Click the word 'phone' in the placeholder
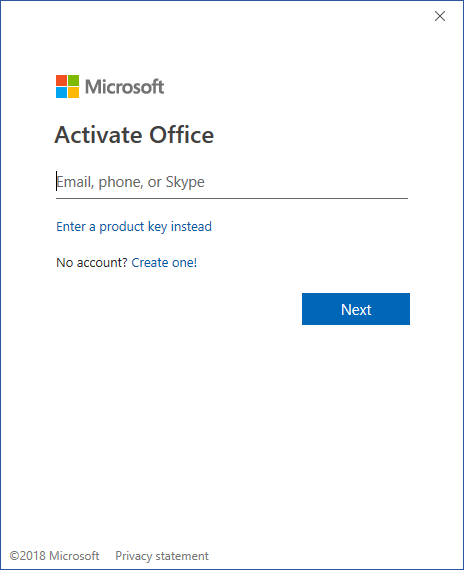Screen dimensions: 464x570 pyautogui.click(x=119, y=182)
